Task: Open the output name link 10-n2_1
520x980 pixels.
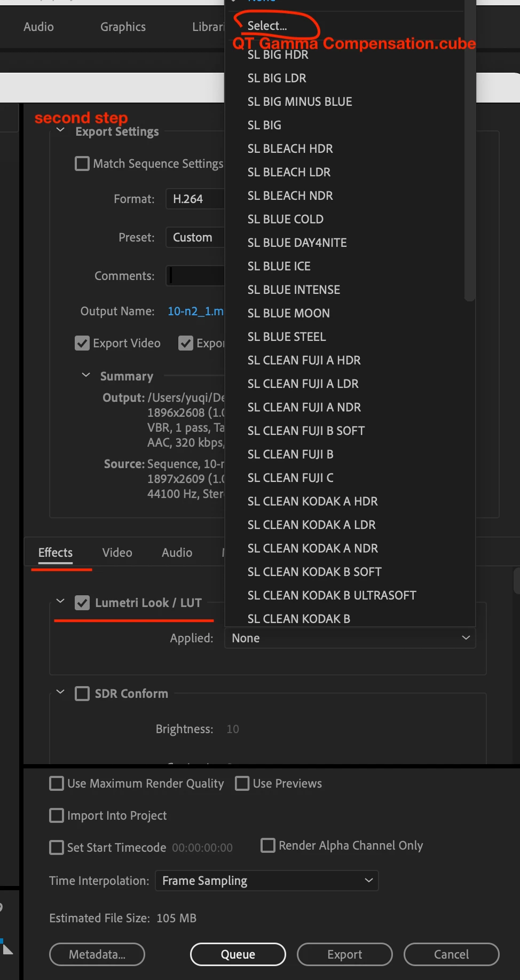Action: tap(196, 311)
